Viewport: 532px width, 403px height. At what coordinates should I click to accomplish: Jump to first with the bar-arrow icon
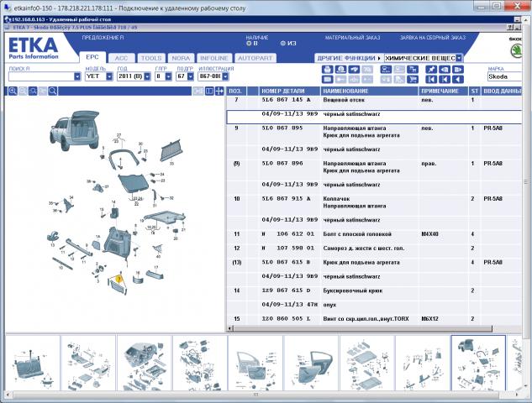[431, 79]
